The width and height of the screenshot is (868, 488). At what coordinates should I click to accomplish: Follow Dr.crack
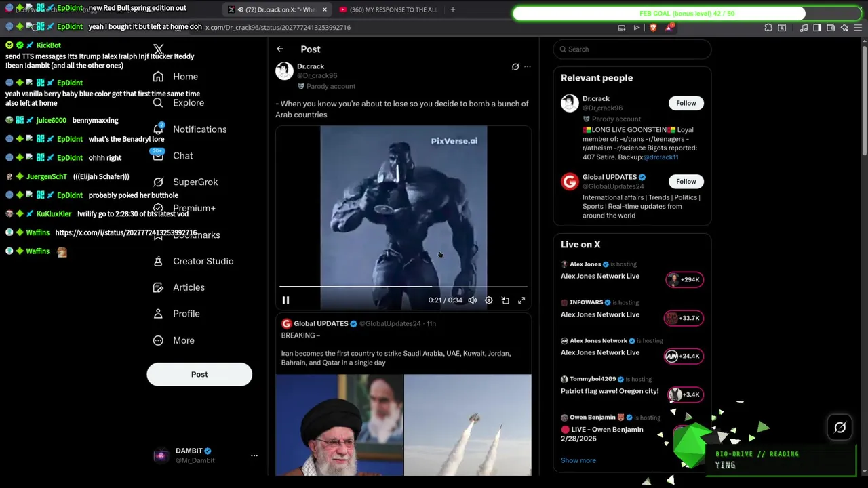(686, 103)
